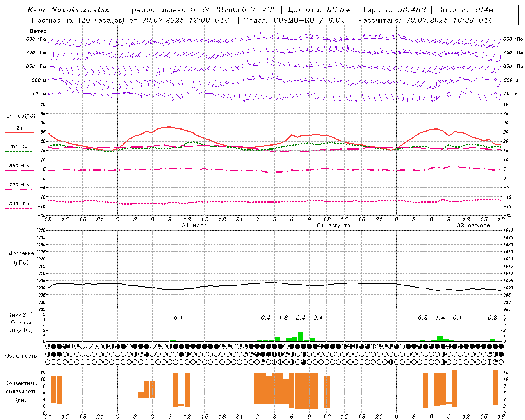
Task: Click the '1.3' precipitation value
Action: (283, 318)
